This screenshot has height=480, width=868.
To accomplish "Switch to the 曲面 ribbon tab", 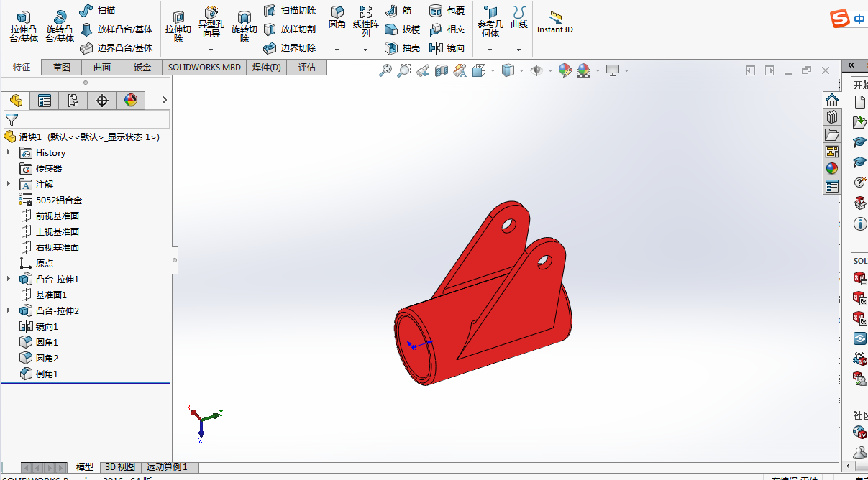I will click(102, 68).
